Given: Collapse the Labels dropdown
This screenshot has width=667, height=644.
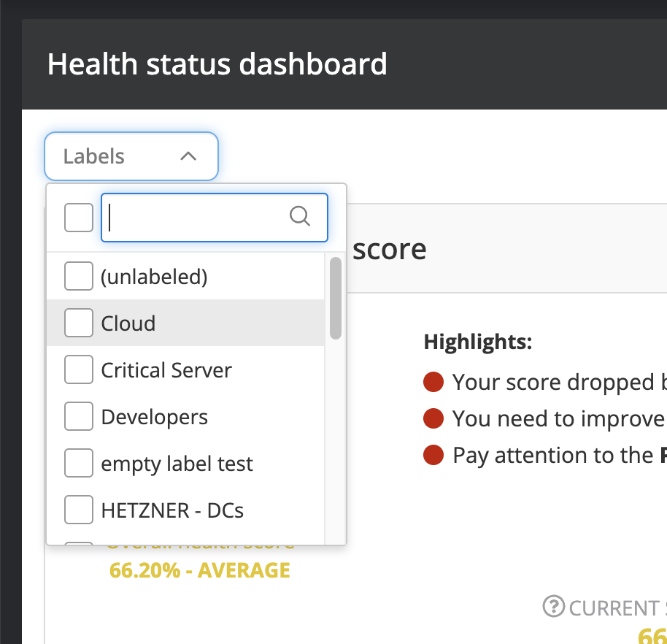Looking at the screenshot, I should pos(131,156).
